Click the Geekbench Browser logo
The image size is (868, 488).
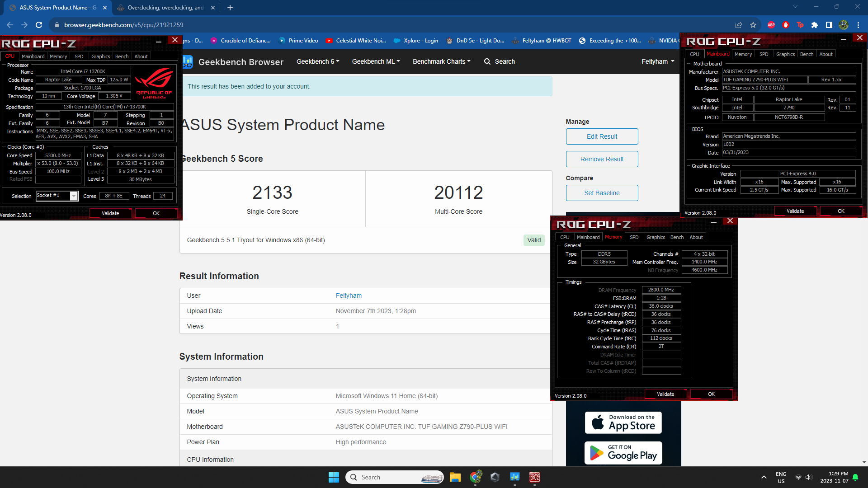(x=233, y=62)
